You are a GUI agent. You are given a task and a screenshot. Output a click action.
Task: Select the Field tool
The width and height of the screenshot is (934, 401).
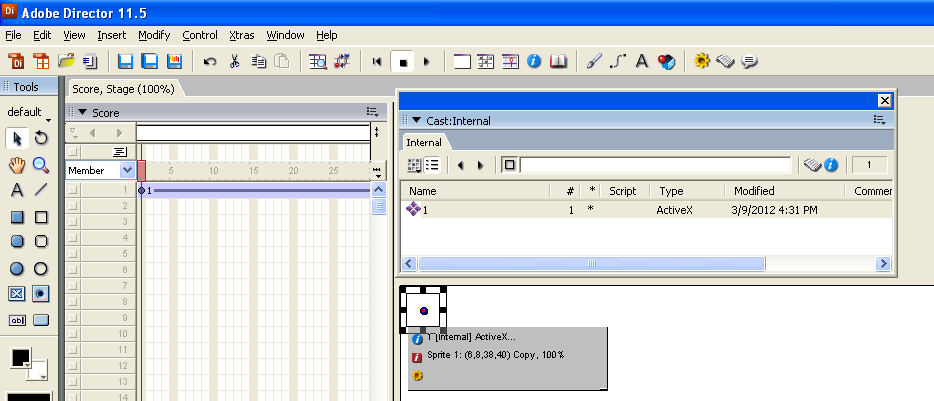pyautogui.click(x=17, y=320)
